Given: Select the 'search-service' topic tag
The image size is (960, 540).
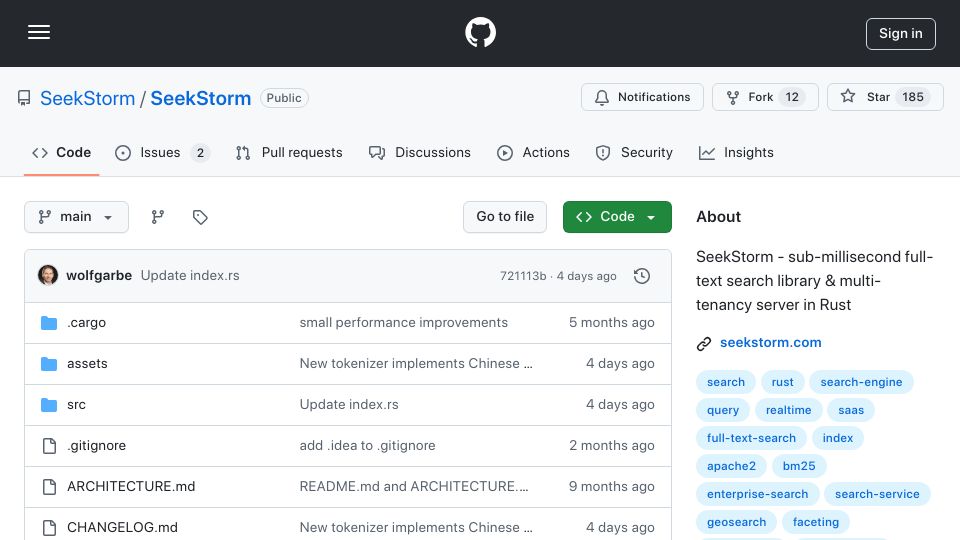Looking at the screenshot, I should coord(877,495).
